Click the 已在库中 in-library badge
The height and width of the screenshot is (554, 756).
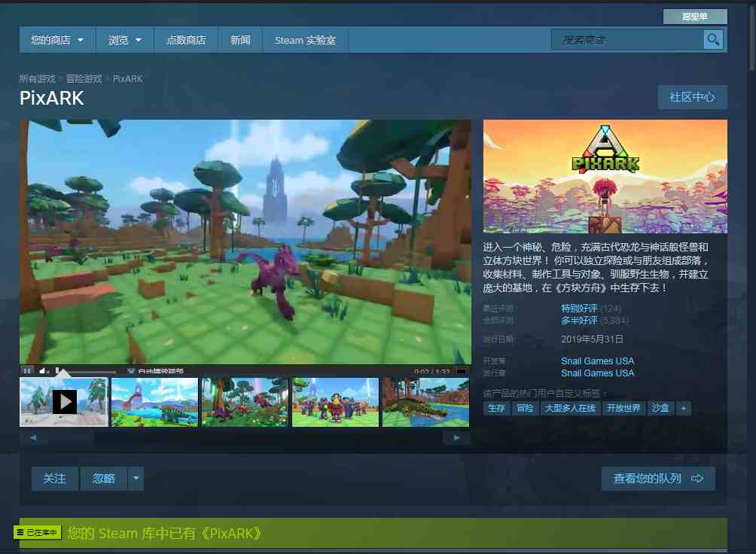click(37, 532)
